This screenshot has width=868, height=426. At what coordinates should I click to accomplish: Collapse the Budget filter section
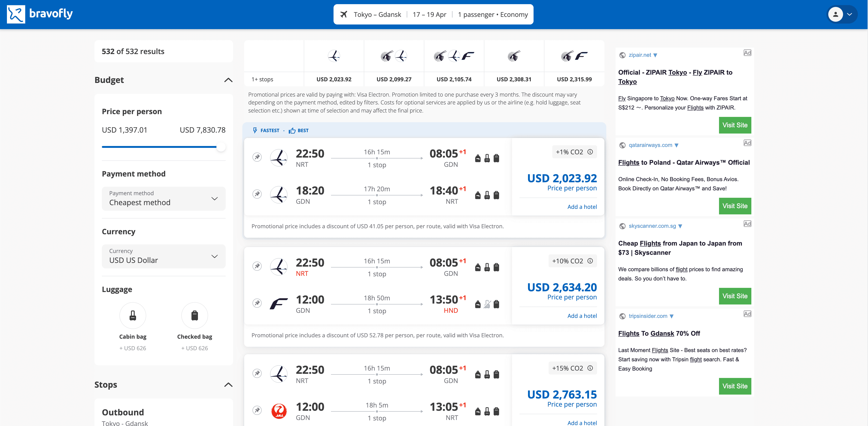pos(228,80)
